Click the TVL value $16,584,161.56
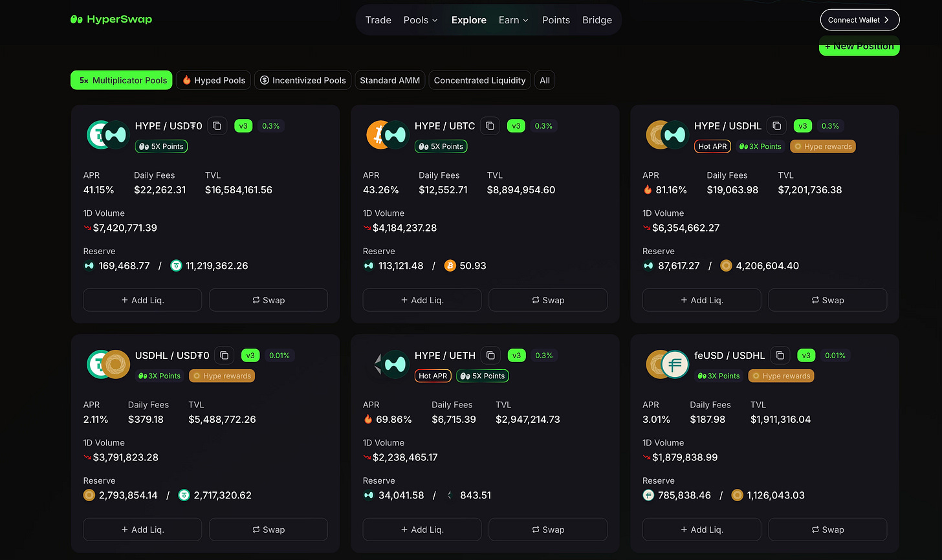Screen dimensions: 942x560 (239, 190)
